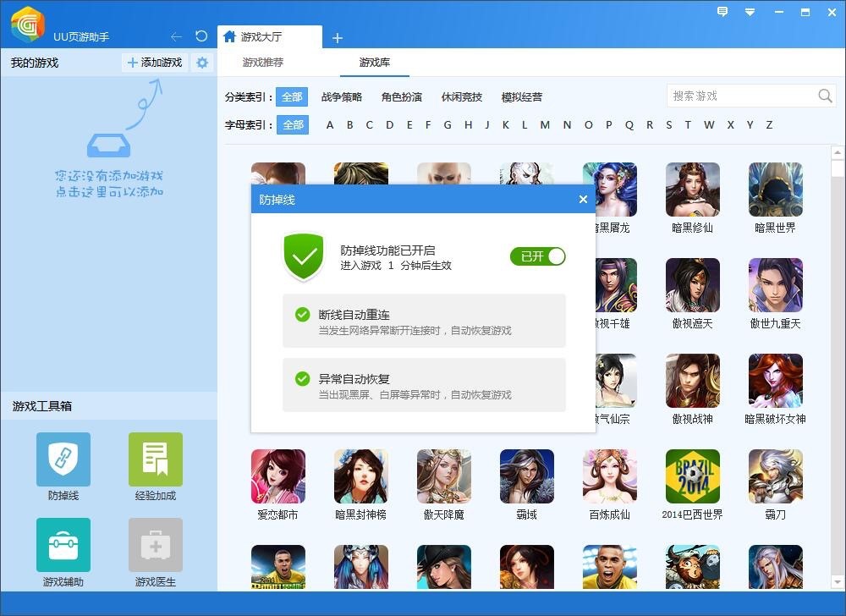The height and width of the screenshot is (616, 846).
Task: Open a new tab with the plus icon
Action: pyautogui.click(x=338, y=38)
